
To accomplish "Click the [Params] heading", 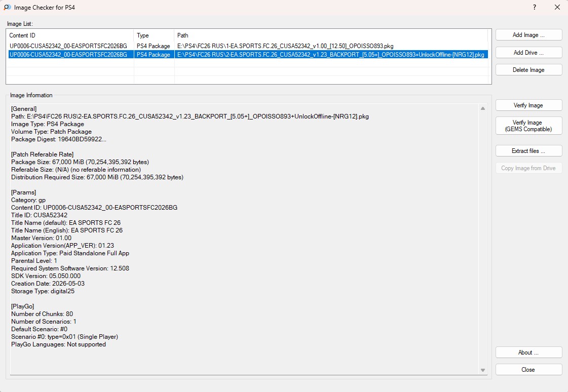I will [23, 192].
